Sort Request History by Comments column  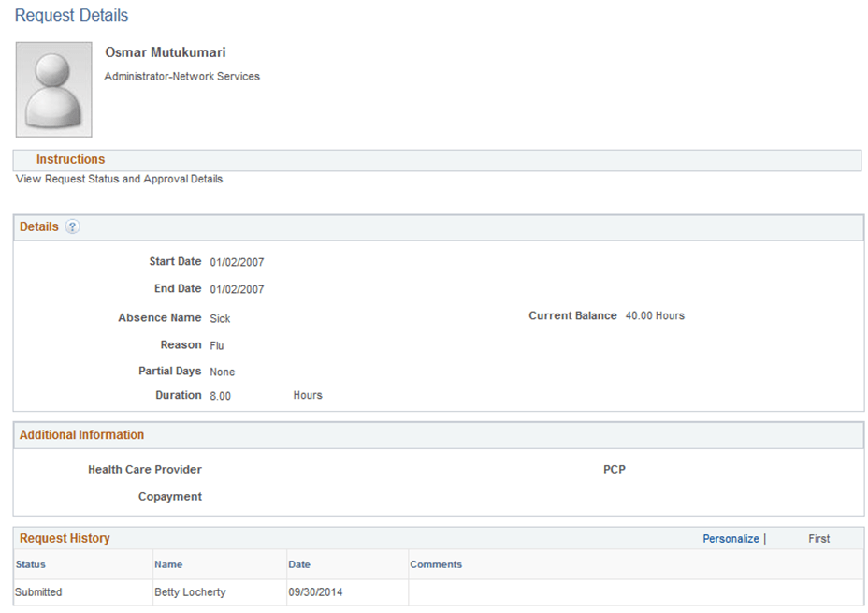tap(434, 564)
